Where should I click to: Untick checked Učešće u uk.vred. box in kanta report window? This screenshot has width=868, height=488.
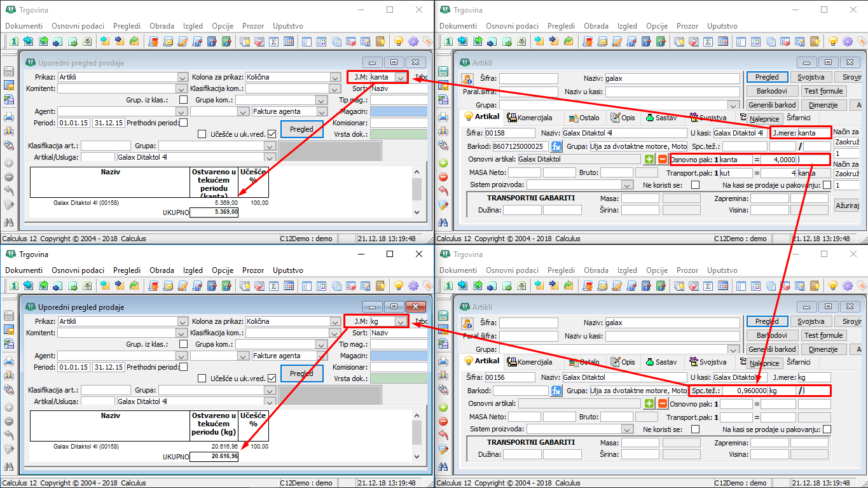point(272,134)
